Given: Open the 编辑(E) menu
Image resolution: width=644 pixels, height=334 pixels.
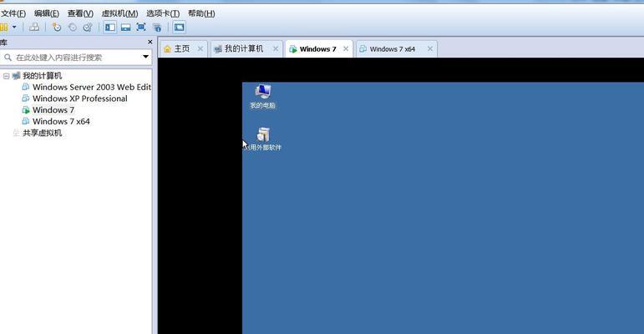Looking at the screenshot, I should [47, 13].
